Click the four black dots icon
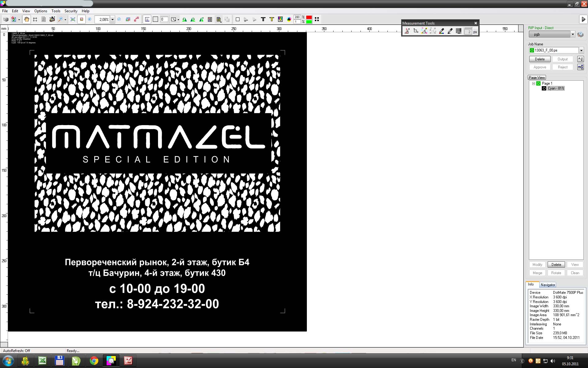Viewport: 588px width, 368px height. (x=317, y=19)
